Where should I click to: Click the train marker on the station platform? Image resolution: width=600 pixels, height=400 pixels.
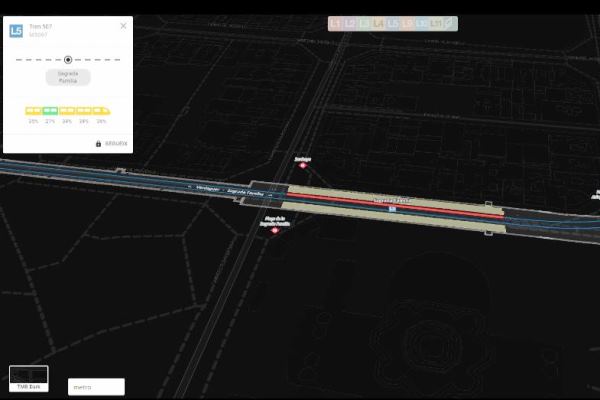(392, 210)
